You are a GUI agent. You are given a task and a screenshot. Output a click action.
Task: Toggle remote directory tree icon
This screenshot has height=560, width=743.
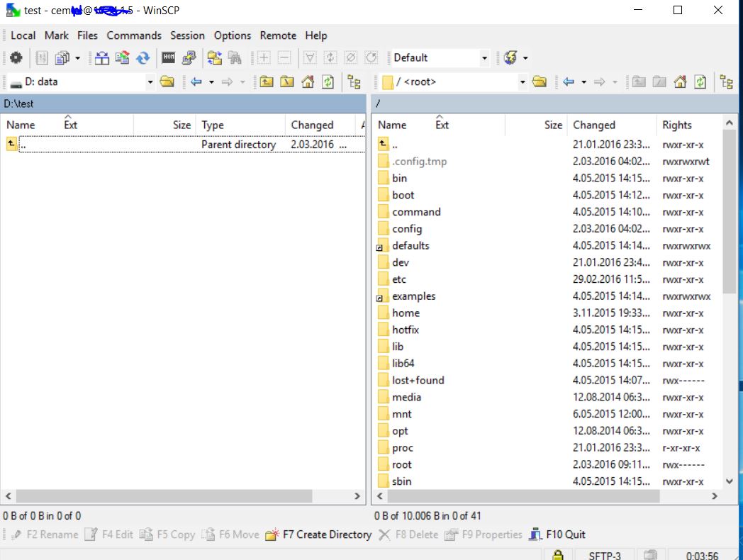tap(727, 82)
